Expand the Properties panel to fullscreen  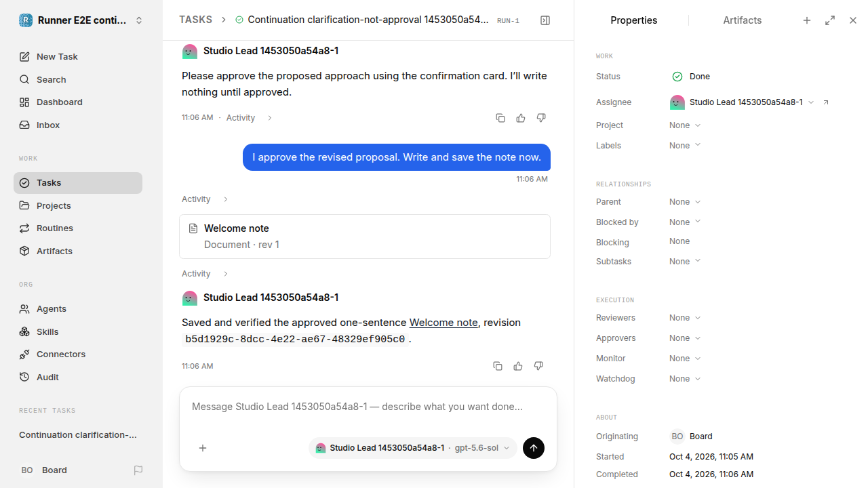[x=830, y=20]
